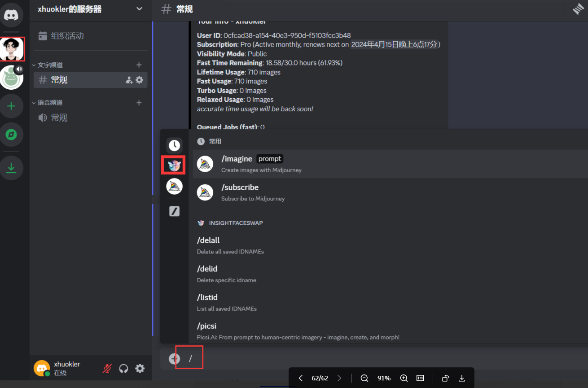Choose the /imagine command

[390, 164]
